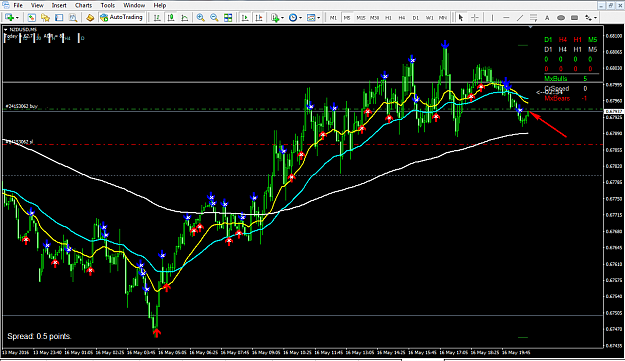The image size is (625, 361).
Task: Select the crosshair tool
Action: pyautogui.click(x=475, y=18)
